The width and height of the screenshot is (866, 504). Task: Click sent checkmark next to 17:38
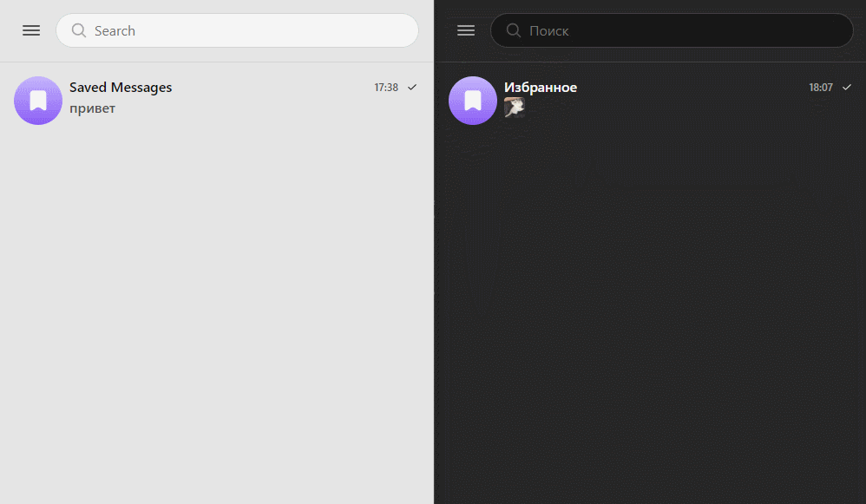click(x=412, y=88)
